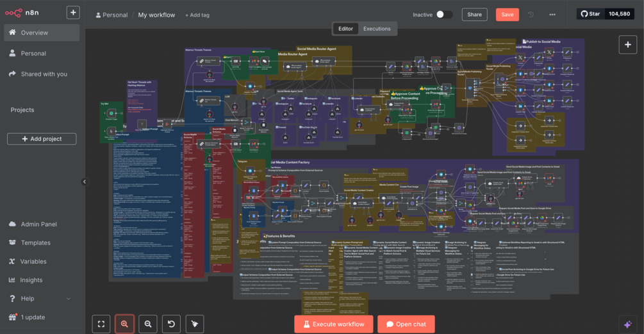The image size is (644, 334).
Task: Click the fit-to-view zoom icon
Action: coord(101,324)
